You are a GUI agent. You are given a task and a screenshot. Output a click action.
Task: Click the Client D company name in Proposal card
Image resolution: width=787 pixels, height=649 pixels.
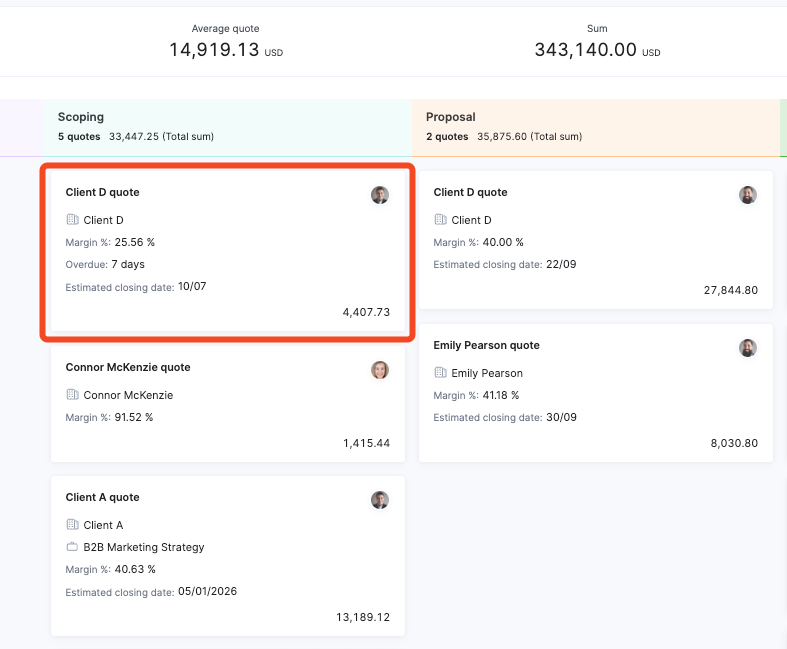471,220
